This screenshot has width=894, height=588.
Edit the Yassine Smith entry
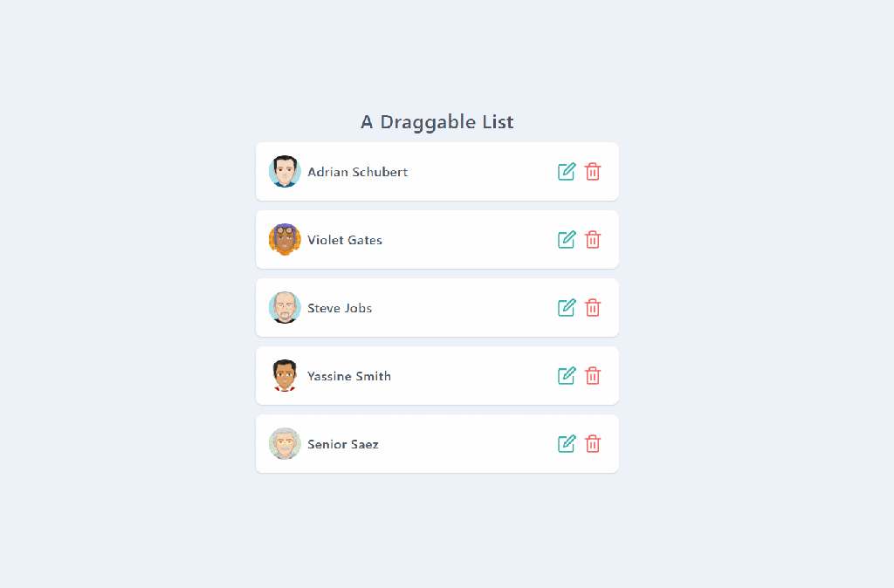click(567, 376)
